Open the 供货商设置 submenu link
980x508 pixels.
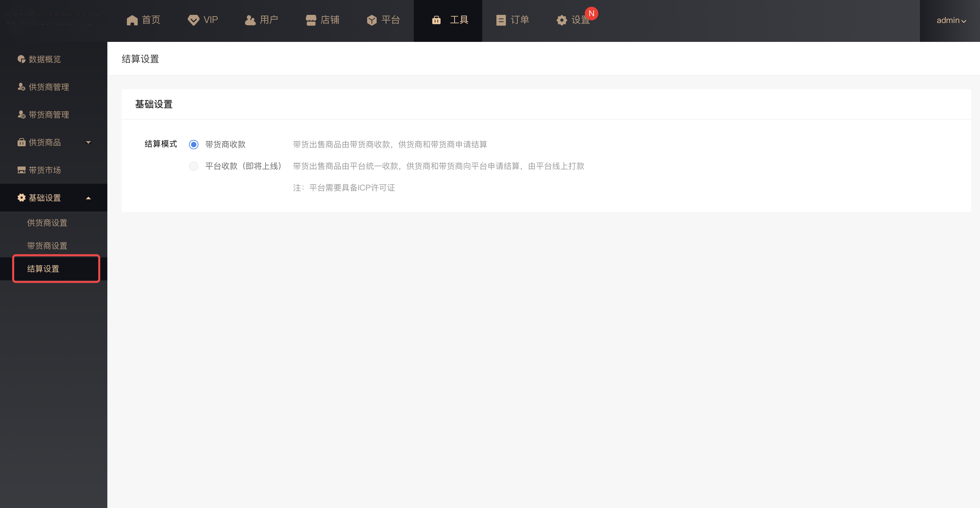(47, 223)
